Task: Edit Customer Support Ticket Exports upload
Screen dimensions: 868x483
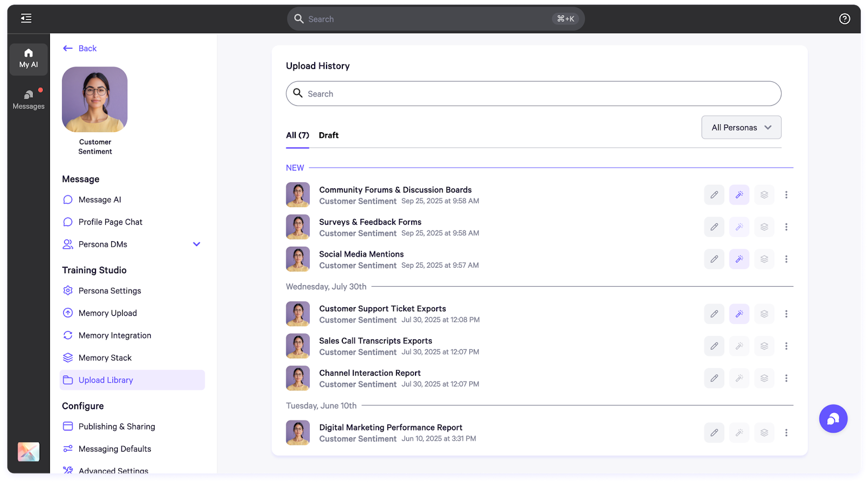Action: (x=714, y=314)
